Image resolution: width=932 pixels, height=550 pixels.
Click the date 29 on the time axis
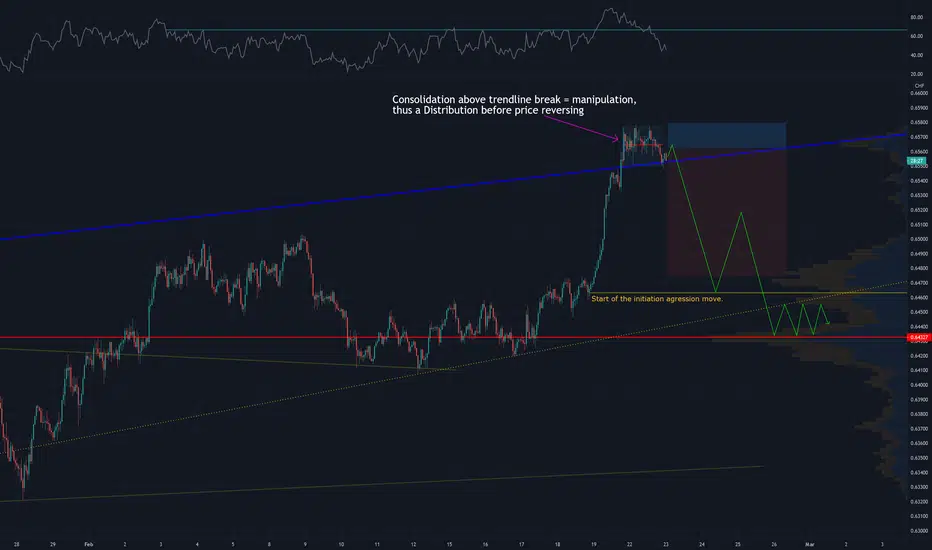(x=53, y=544)
